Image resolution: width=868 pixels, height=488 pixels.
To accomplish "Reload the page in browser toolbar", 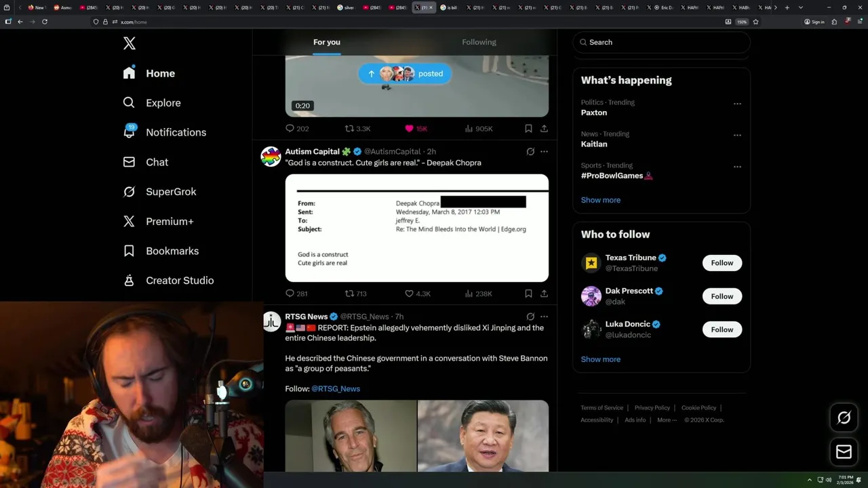I will pos(45,22).
